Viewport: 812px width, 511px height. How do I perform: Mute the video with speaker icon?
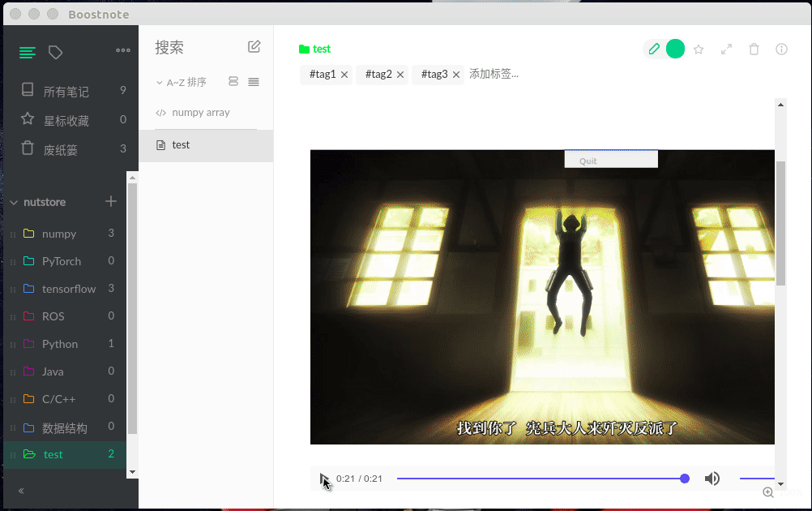[712, 479]
